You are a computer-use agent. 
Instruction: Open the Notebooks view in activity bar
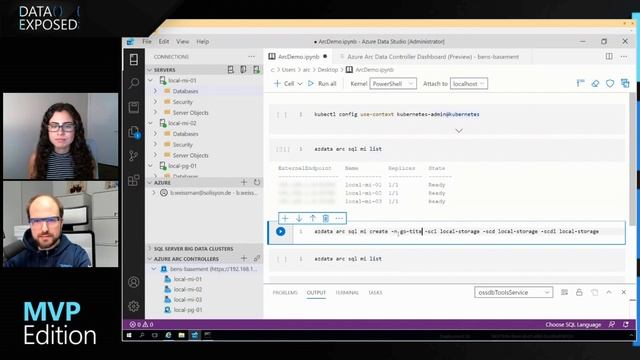click(x=133, y=107)
